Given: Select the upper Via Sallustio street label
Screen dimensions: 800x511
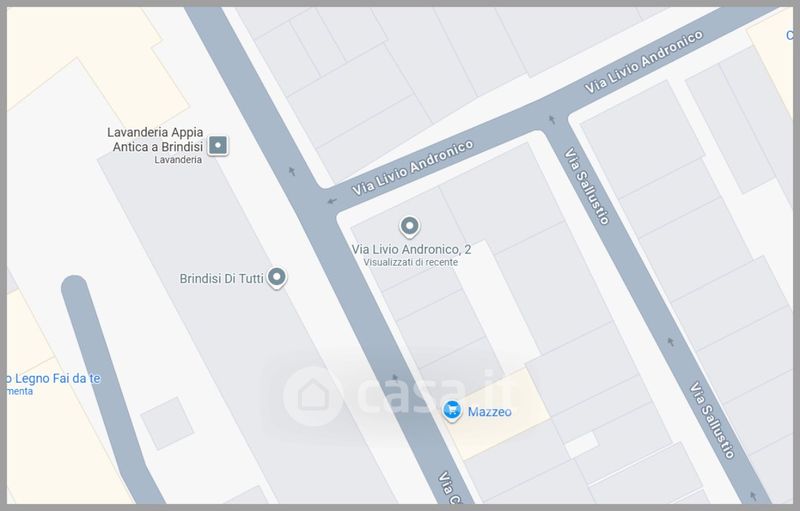Looking at the screenshot, I should pyautogui.click(x=587, y=186).
